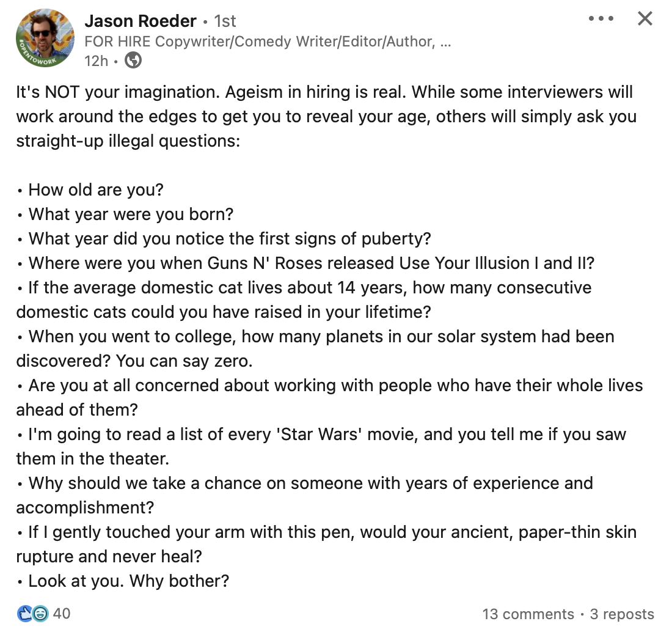The width and height of the screenshot is (672, 632).
Task: Click the globe public visibility icon
Action: 133,60
